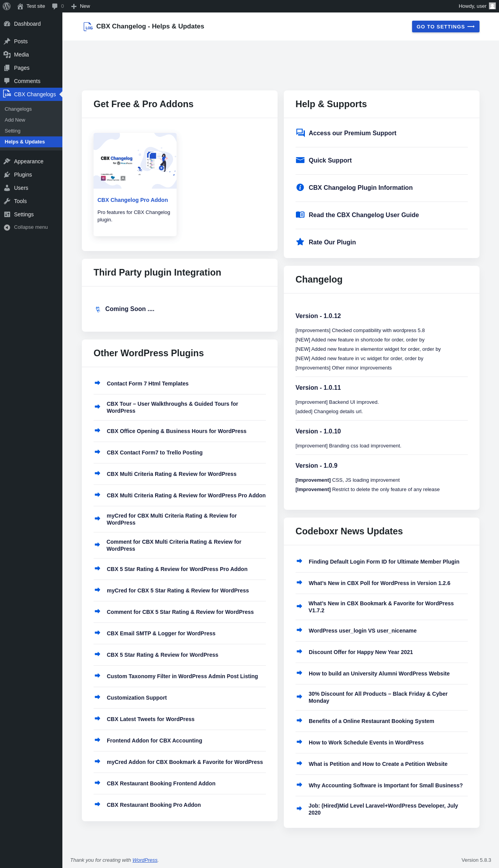Open Discount Offer for Happy New Year 2021

tap(361, 652)
